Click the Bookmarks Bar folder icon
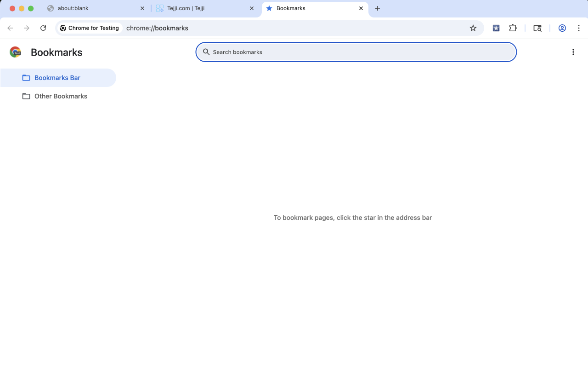588x368 pixels. (x=26, y=77)
